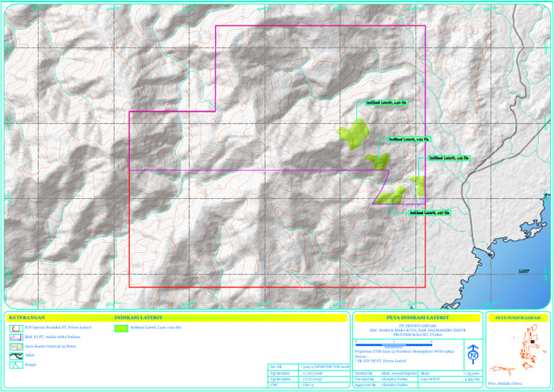The height and width of the screenshot is (392, 554).
Task: Click the Peta Tunjuk Lokasi inset map
Action: pyautogui.click(x=518, y=349)
